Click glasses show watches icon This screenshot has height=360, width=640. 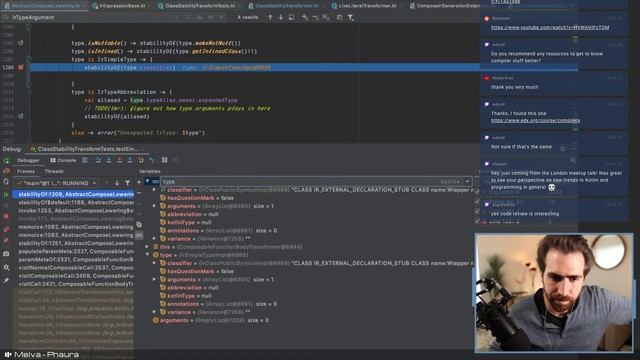coord(139,236)
